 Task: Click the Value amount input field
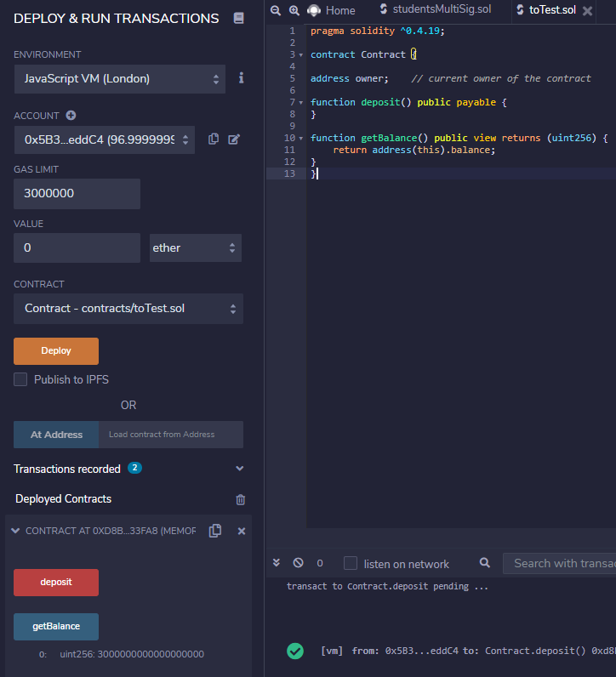coord(77,247)
